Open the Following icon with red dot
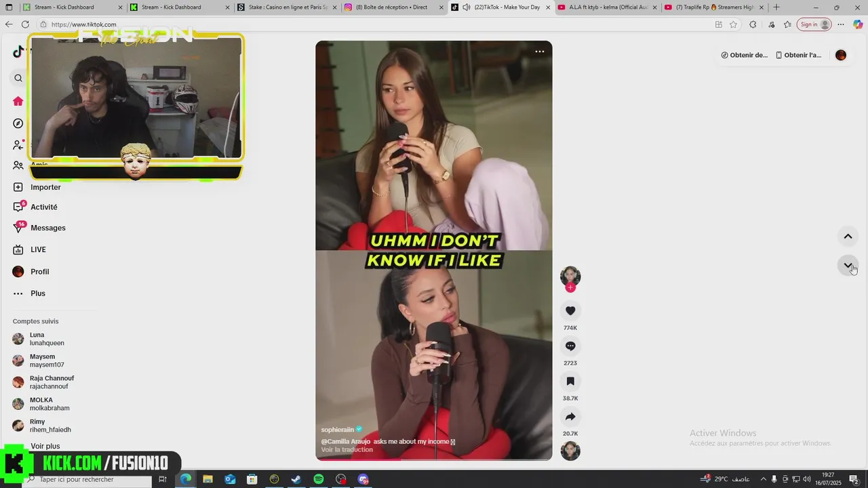868x488 pixels. [x=18, y=144]
